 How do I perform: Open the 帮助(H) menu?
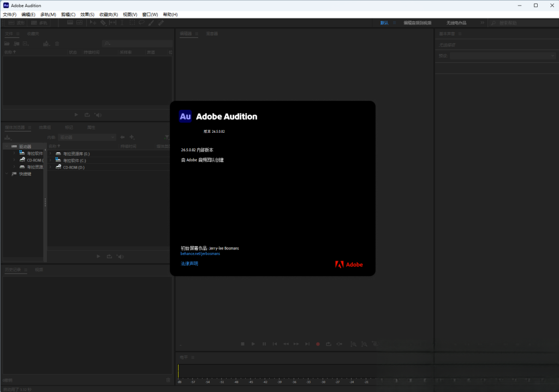click(x=170, y=14)
